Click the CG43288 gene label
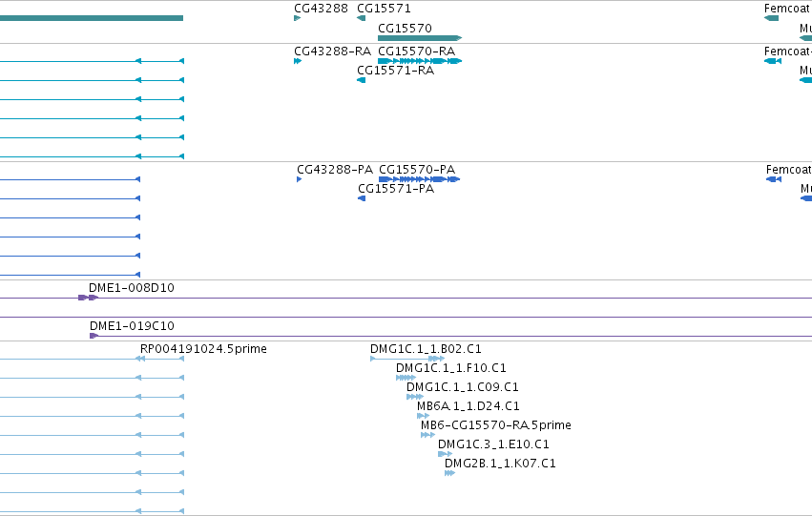The height and width of the screenshot is (516, 812). pos(321,9)
